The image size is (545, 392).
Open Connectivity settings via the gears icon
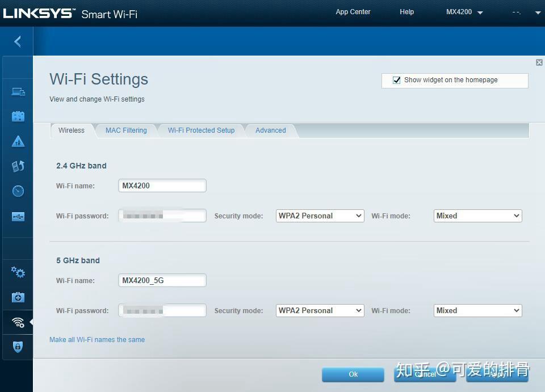point(18,272)
